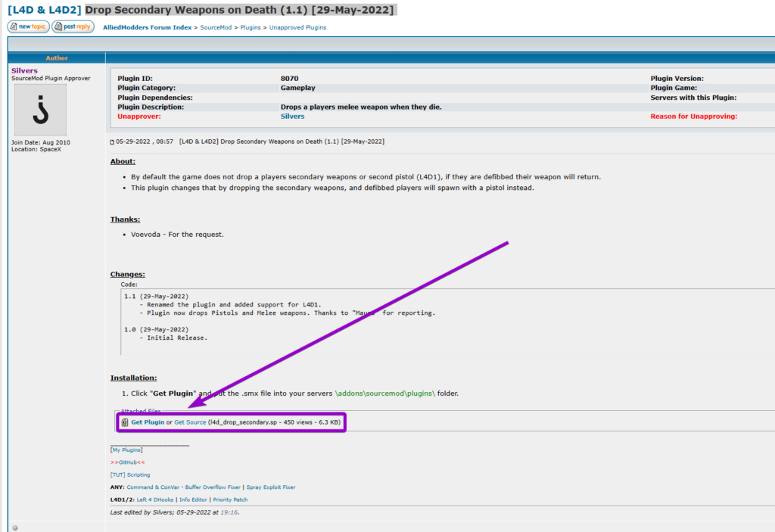The height and width of the screenshot is (532, 775).
Task: View the Get Source link
Action: pyautogui.click(x=189, y=422)
